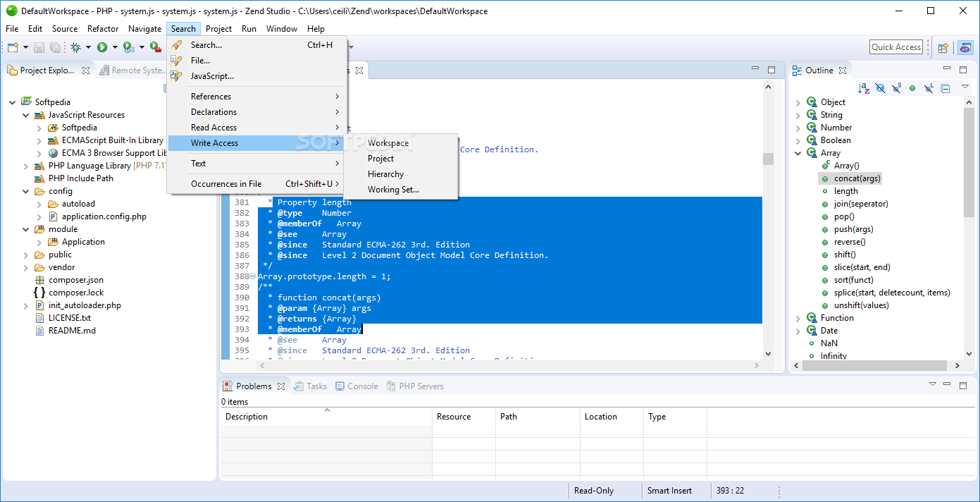Collapse the Array node in Outline
980x502 pixels.
point(798,153)
